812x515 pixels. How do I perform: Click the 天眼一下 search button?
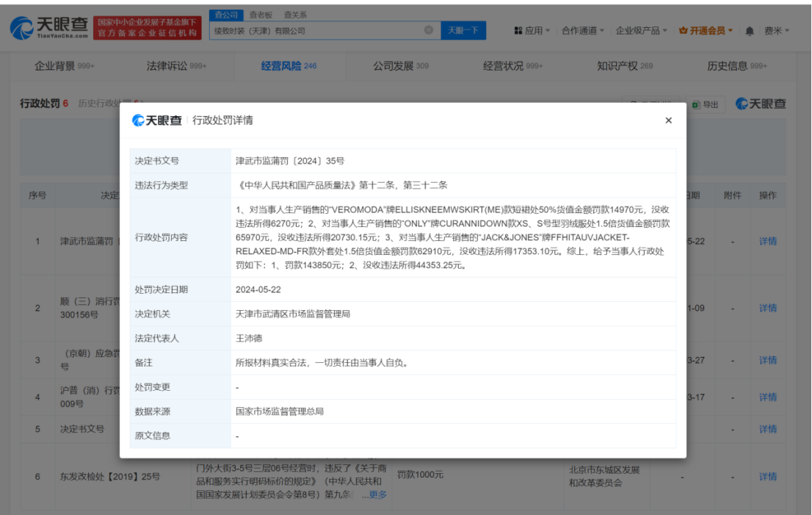pos(463,30)
